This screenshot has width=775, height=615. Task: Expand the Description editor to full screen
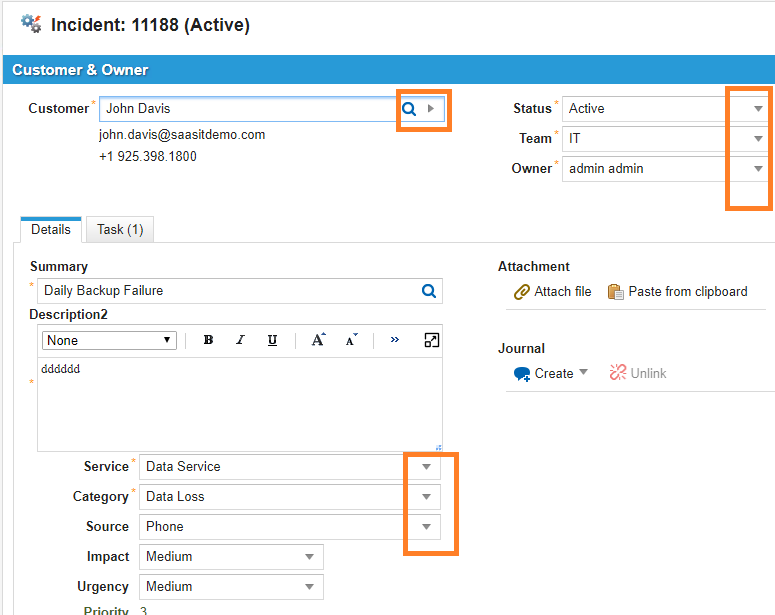(431, 340)
